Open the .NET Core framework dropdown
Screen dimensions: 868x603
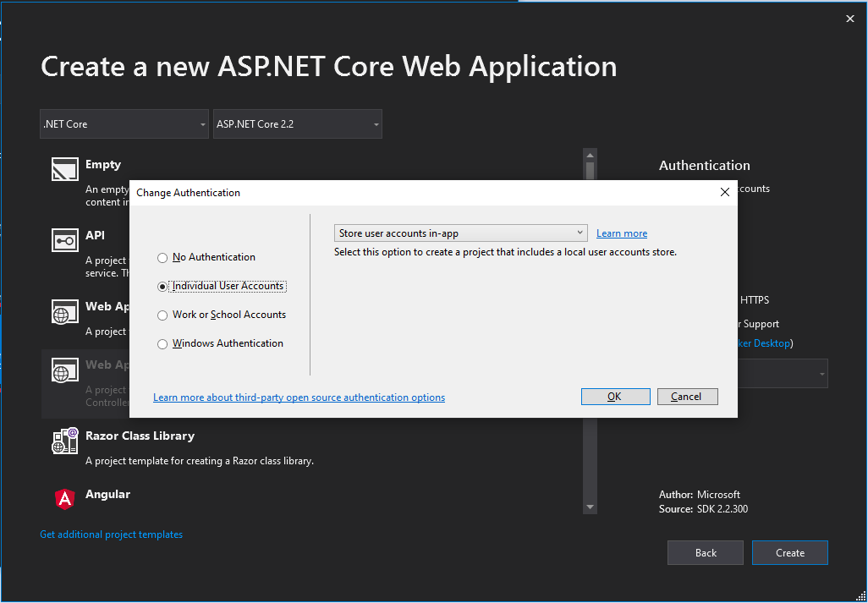coord(124,124)
